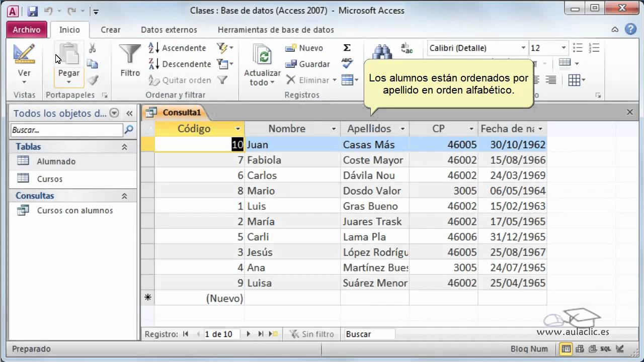Click the bulleted list icon

[578, 48]
